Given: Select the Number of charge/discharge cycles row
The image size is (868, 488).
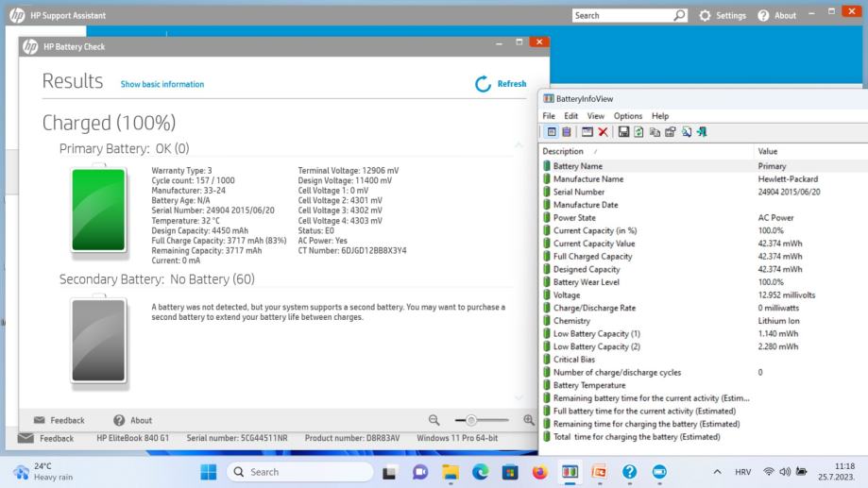Looking at the screenshot, I should (704, 372).
